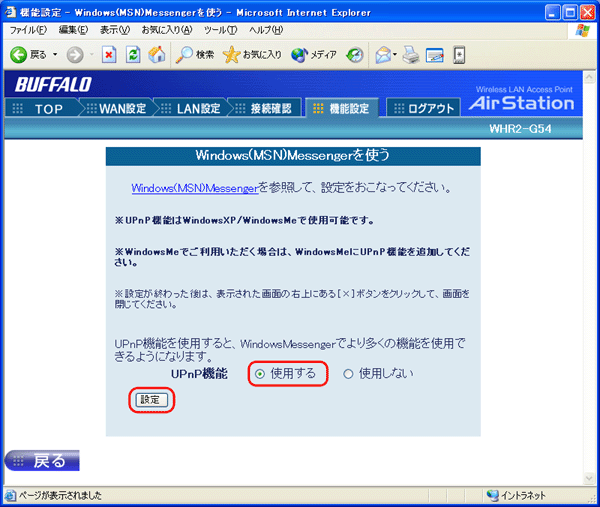Open the お気に入り(A) menu
Image resolution: width=600 pixels, height=507 pixels.
click(x=167, y=30)
